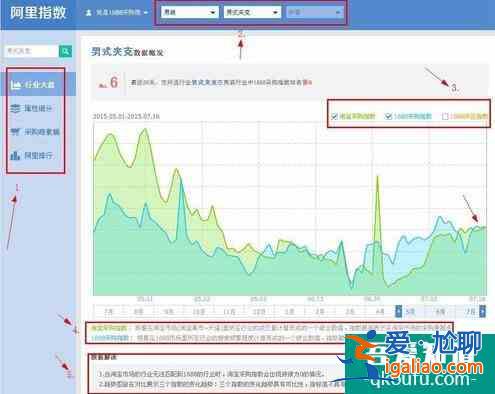
Task: Click the 数据解读 section heading
Action: point(104,357)
